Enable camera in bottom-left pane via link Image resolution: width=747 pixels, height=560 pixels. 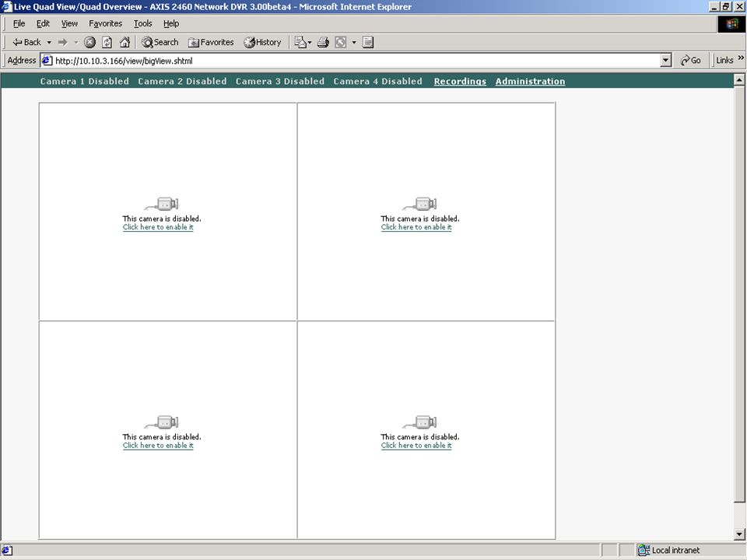click(158, 445)
